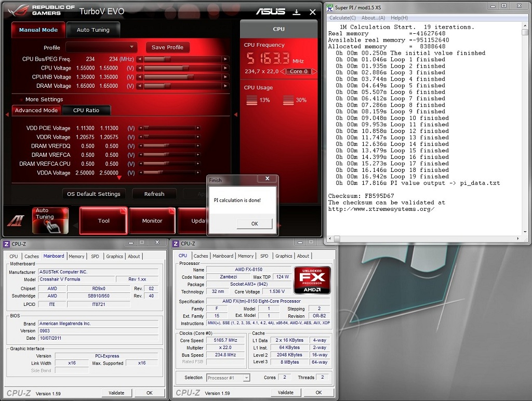Click the Refresh button in TurboV EVO

[x=154, y=194]
